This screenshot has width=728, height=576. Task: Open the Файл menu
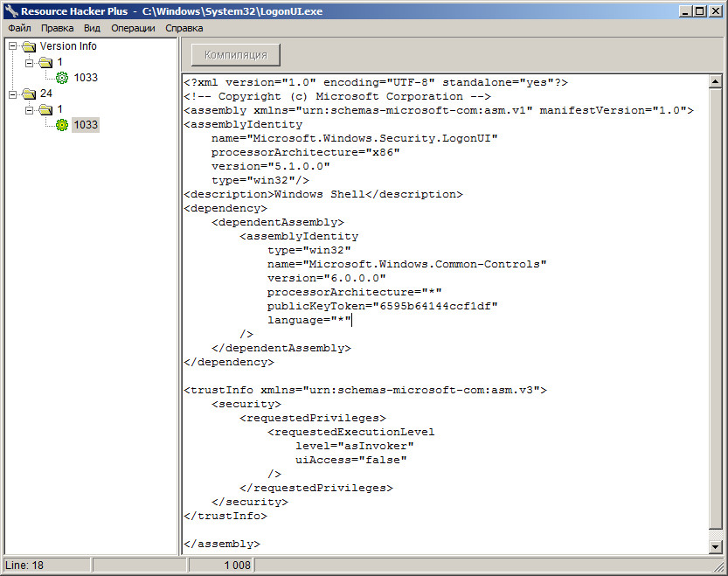tap(19, 28)
